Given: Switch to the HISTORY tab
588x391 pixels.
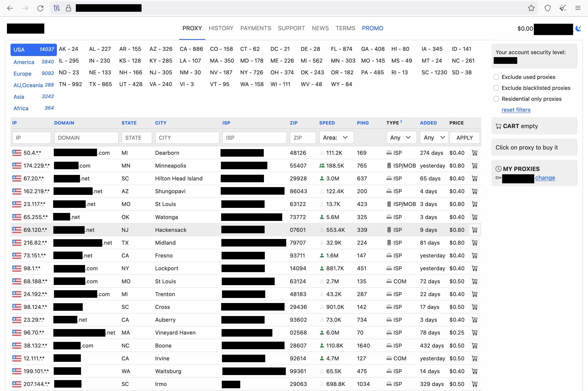Looking at the screenshot, I should click(221, 28).
